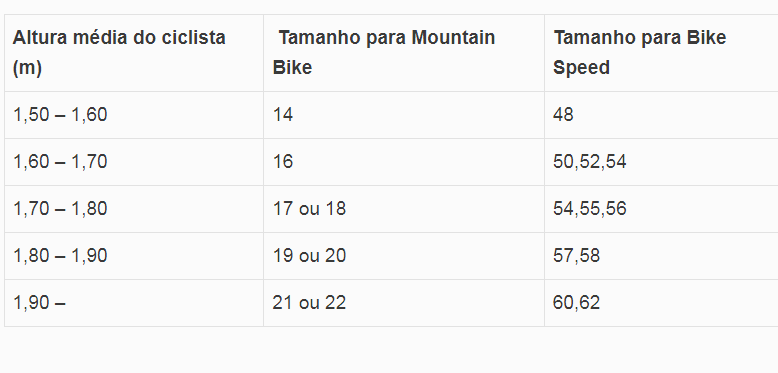Select the '21 ou 22' Mountain Bike cell

click(404, 303)
